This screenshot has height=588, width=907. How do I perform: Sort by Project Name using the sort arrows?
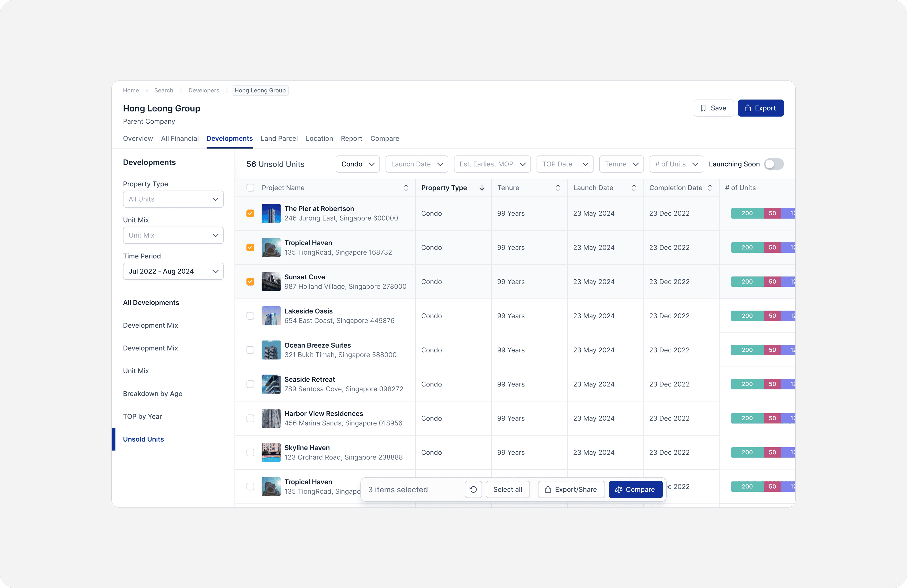(406, 188)
